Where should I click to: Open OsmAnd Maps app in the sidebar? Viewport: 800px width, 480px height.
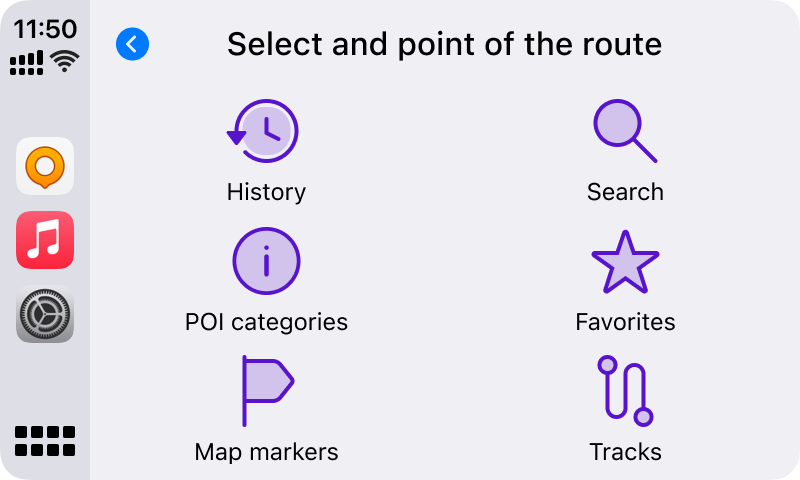point(45,166)
